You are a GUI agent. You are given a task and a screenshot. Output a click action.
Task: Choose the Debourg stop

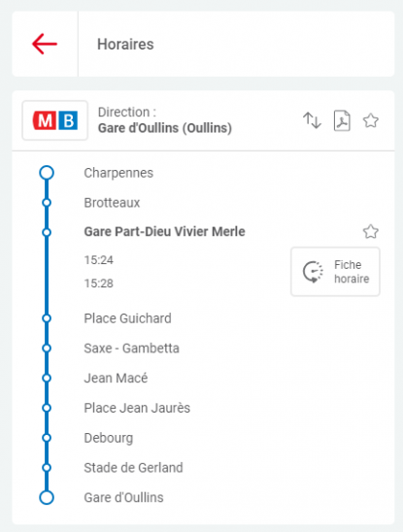click(109, 438)
